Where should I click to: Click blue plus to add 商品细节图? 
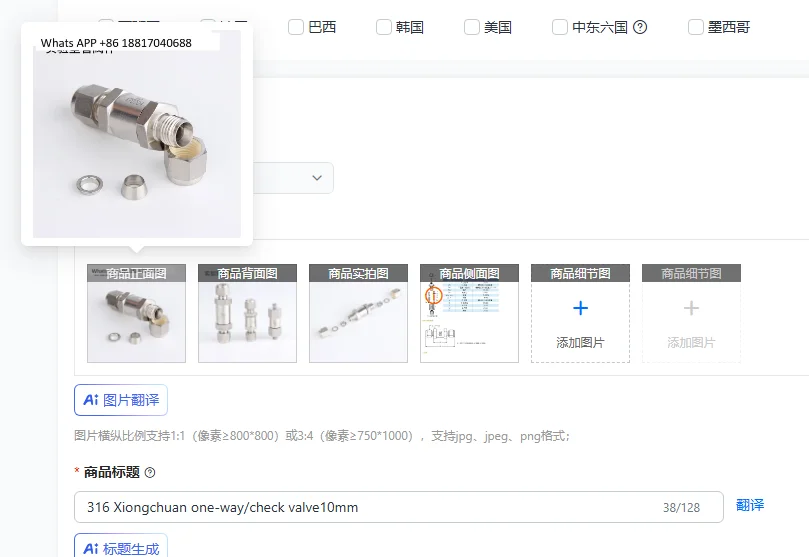(x=580, y=308)
